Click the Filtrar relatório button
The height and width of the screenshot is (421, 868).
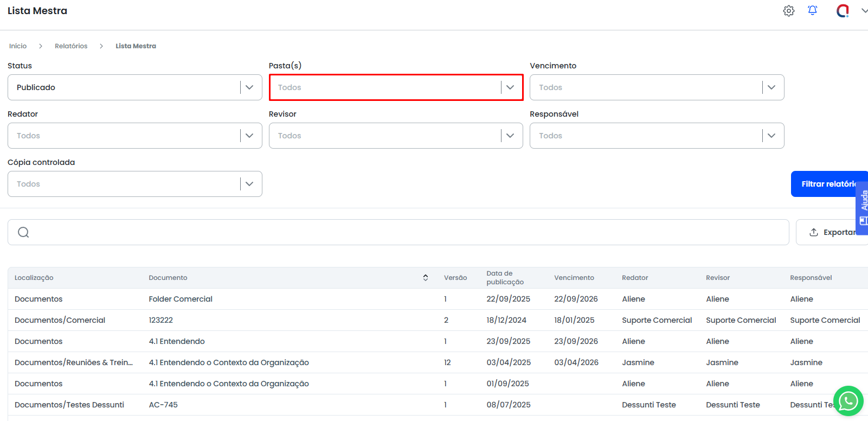click(828, 184)
